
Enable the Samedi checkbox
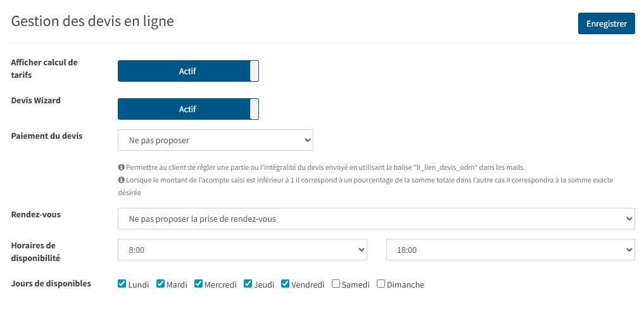coord(336,283)
